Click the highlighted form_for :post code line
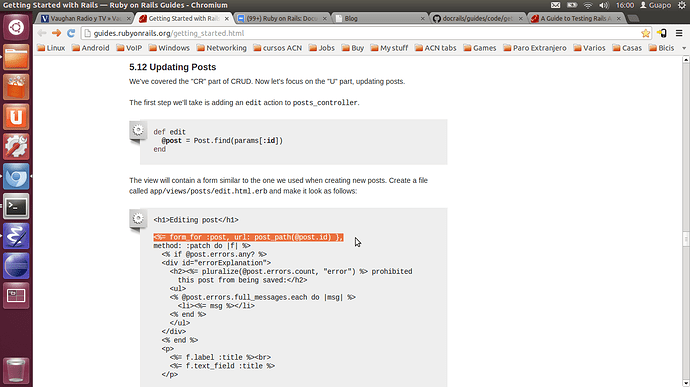Image resolution: width=690 pixels, height=387 pixels. pyautogui.click(x=248, y=237)
